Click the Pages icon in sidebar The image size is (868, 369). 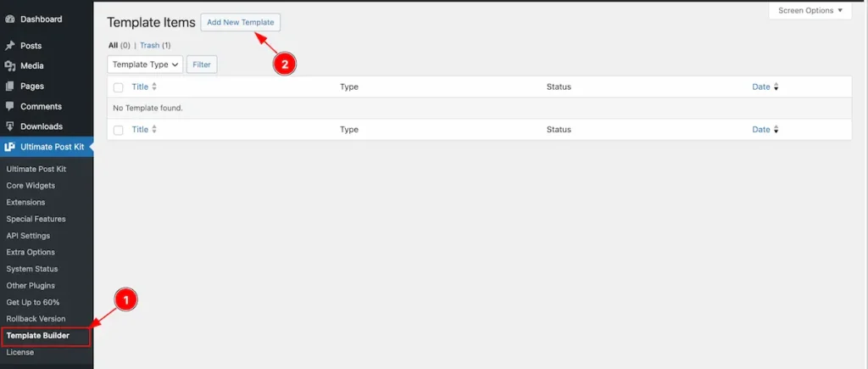click(x=10, y=87)
